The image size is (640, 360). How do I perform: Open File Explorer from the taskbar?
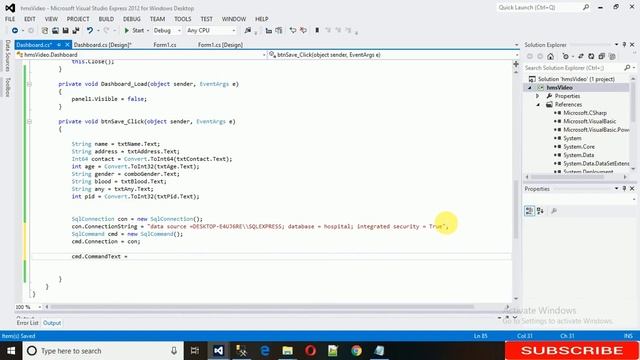[287, 351]
